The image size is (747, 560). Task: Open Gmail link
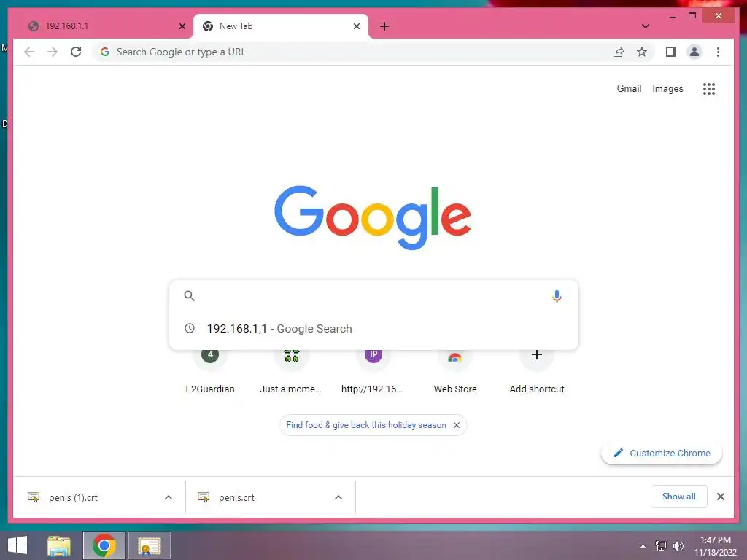(x=629, y=88)
